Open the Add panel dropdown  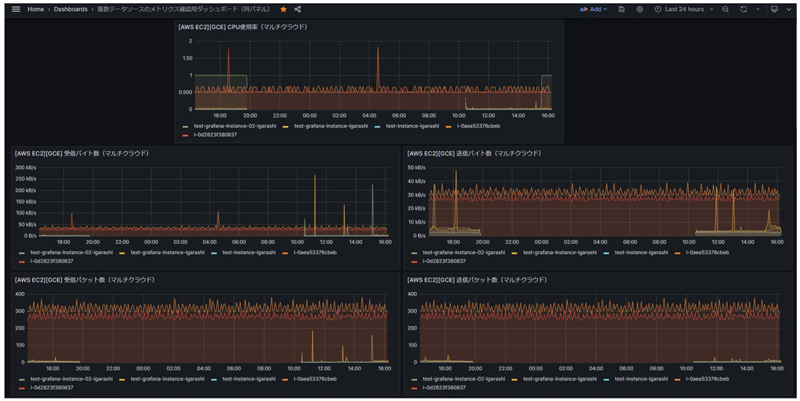[593, 9]
